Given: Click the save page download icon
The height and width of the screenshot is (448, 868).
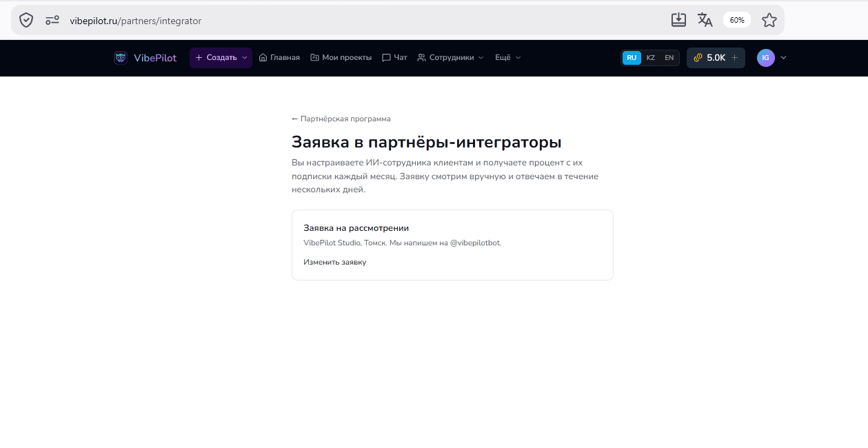Looking at the screenshot, I should [678, 20].
